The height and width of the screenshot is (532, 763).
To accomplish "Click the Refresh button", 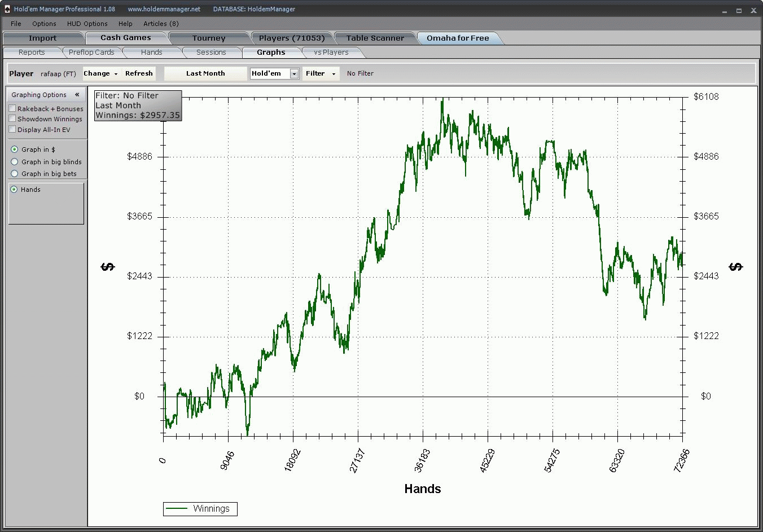I will pyautogui.click(x=139, y=73).
